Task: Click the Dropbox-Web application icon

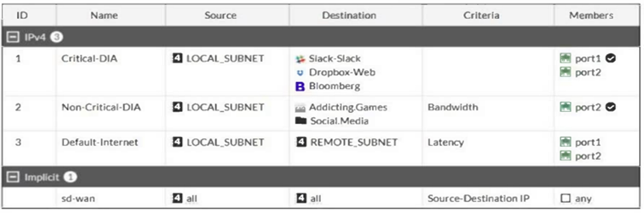Action: click(x=300, y=73)
